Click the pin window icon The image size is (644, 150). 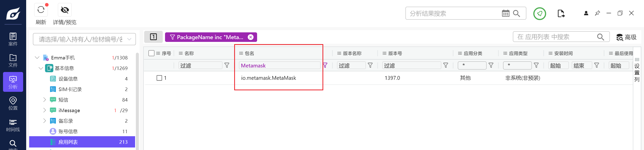coord(597,13)
